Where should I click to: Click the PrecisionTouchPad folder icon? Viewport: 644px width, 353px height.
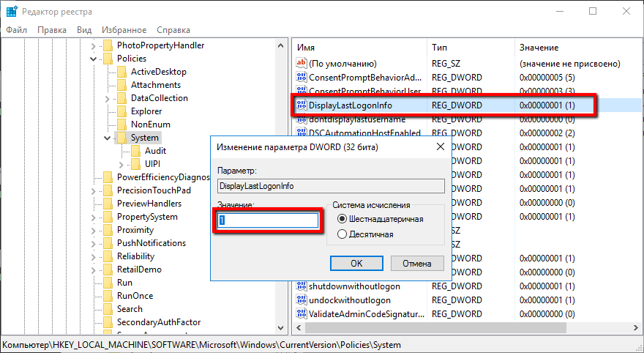pos(108,190)
